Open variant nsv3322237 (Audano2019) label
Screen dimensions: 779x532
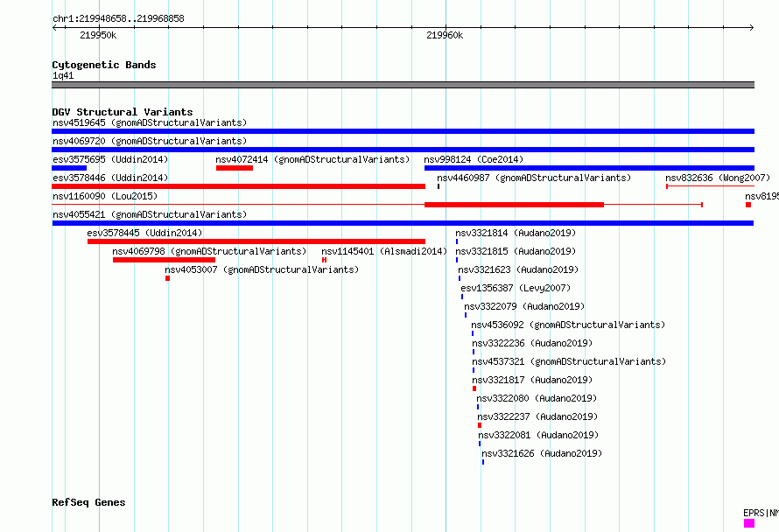pyautogui.click(x=537, y=416)
